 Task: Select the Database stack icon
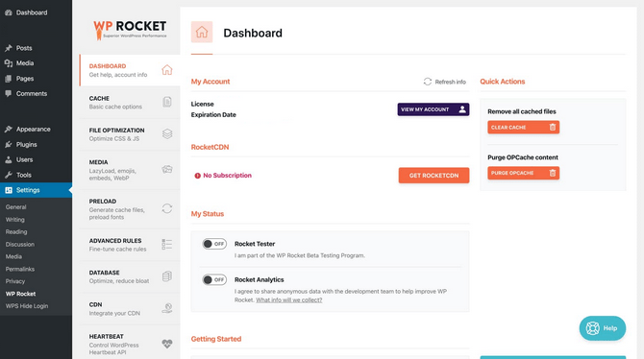pyautogui.click(x=166, y=276)
